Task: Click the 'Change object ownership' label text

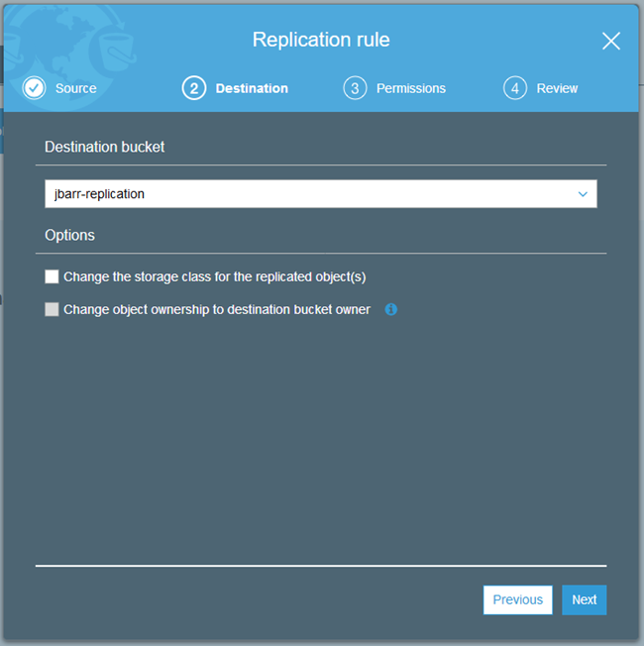Action: (x=217, y=310)
